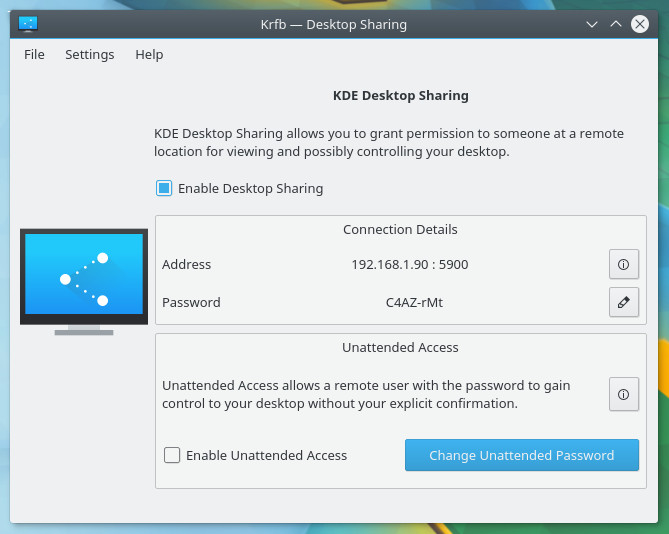Viewport: 669px width, 534px height.
Task: Click the Unattended Access group title
Action: point(400,347)
